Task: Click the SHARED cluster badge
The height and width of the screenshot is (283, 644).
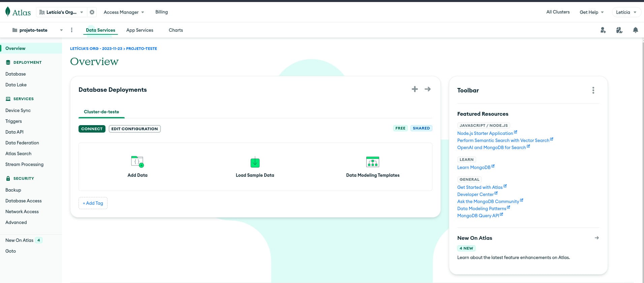Action: 421,128
